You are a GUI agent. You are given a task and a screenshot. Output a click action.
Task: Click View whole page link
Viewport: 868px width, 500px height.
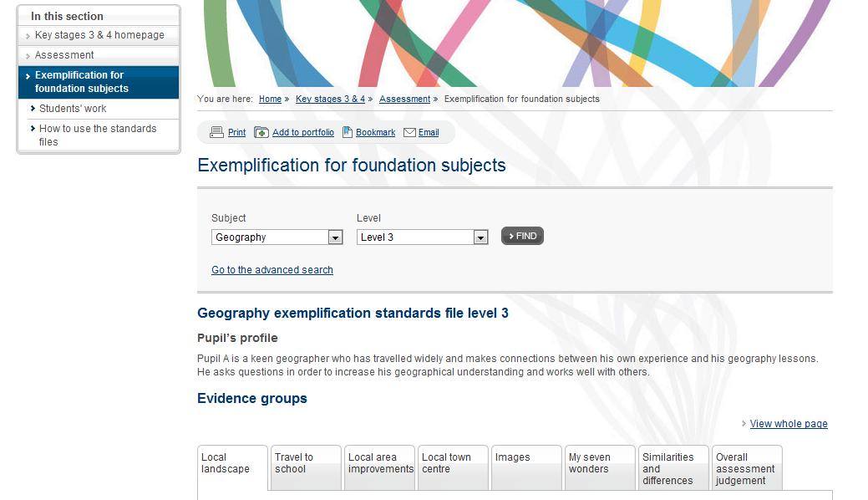pos(789,424)
